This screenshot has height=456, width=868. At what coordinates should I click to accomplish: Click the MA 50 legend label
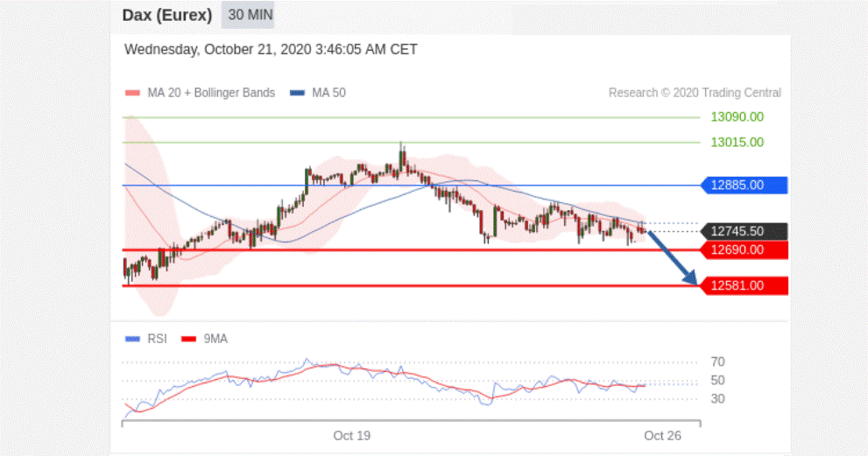[x=328, y=93]
